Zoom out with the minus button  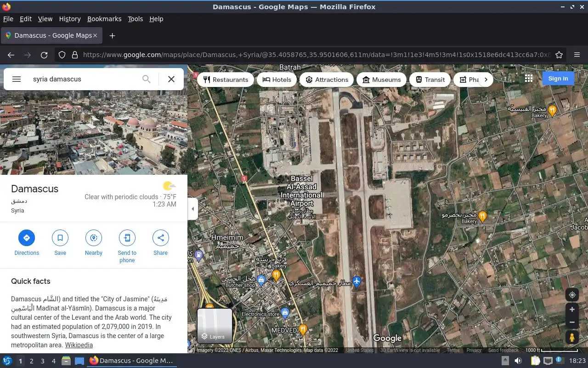point(572,322)
